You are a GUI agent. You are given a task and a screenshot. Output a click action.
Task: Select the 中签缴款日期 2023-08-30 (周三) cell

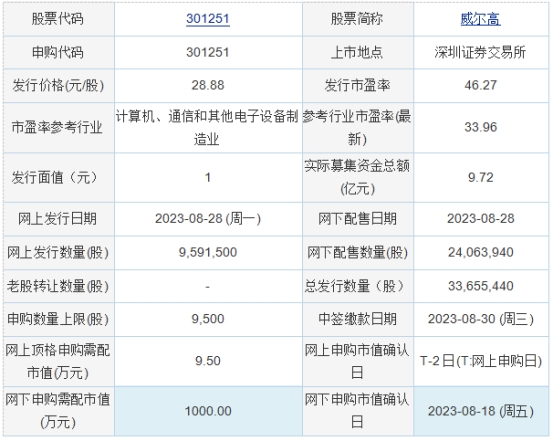click(481, 319)
